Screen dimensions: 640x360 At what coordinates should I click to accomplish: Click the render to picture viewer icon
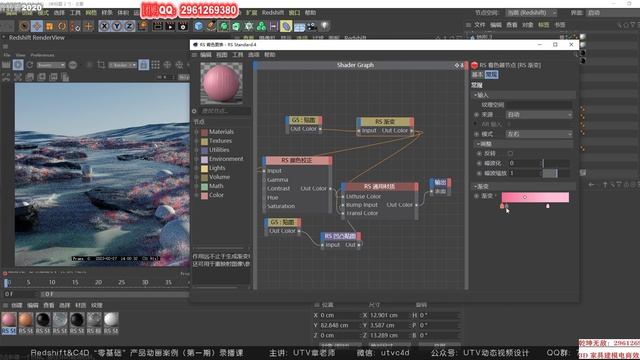tap(170, 26)
